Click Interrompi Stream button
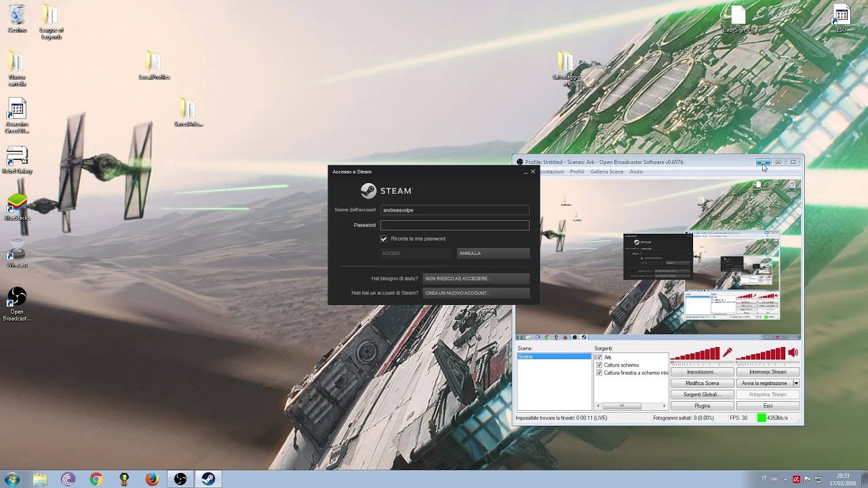Image resolution: width=868 pixels, height=488 pixels. coord(768,372)
